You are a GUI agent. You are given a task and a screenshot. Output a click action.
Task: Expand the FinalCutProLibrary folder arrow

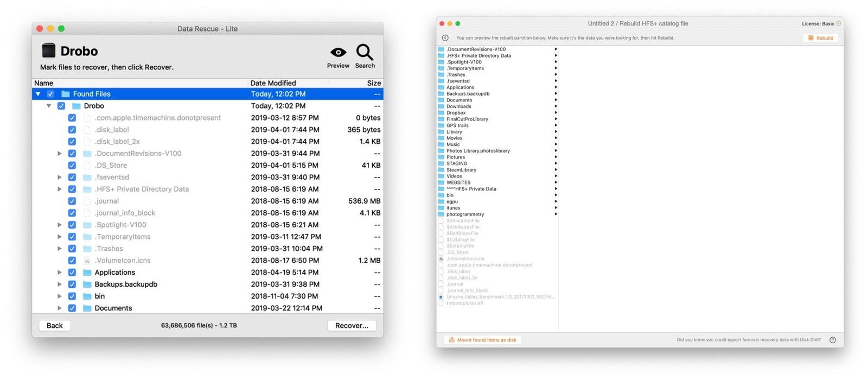[556, 119]
